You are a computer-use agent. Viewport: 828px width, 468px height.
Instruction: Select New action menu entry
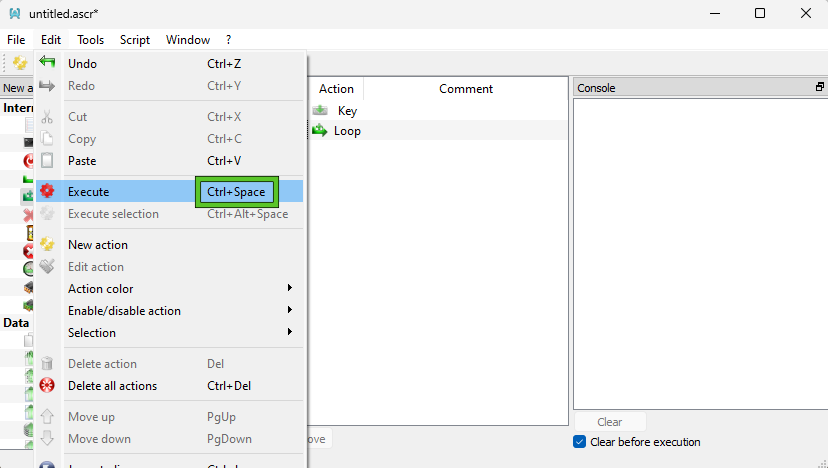[x=170, y=245]
